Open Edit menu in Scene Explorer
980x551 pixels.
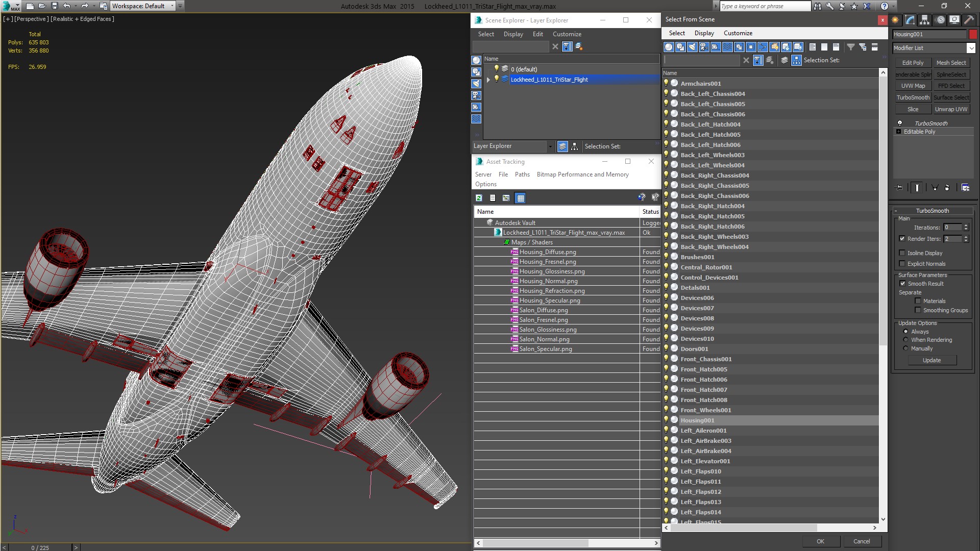537,34
